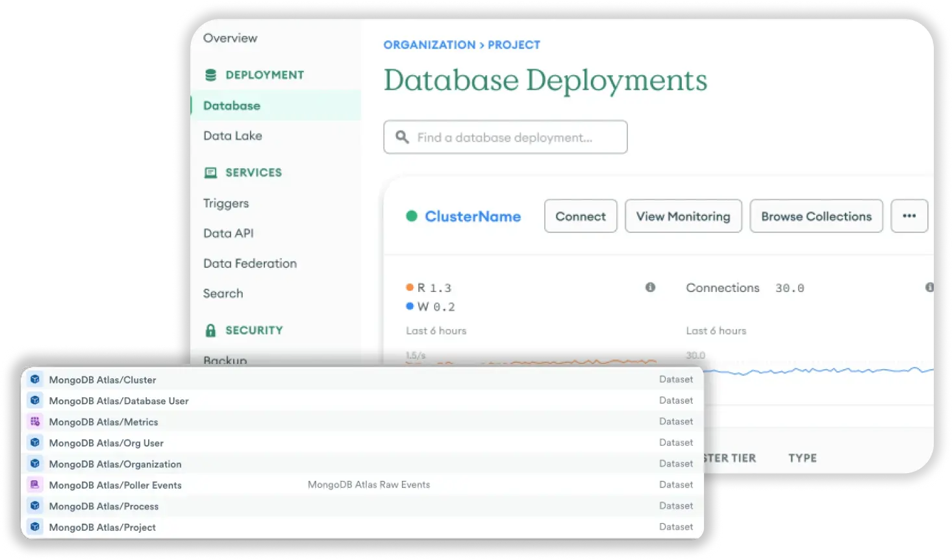This screenshot has width=952, height=560.
Task: Click the Security lock icon
Action: click(210, 330)
